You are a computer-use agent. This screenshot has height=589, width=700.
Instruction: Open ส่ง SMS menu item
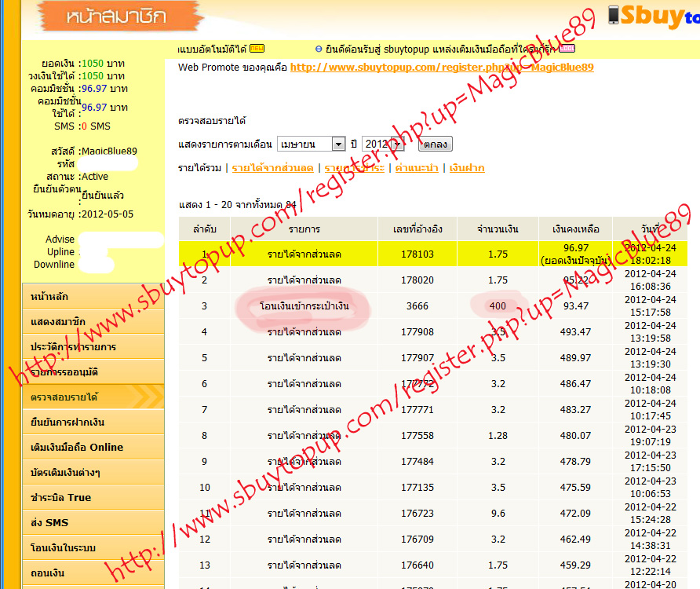pos(93,522)
